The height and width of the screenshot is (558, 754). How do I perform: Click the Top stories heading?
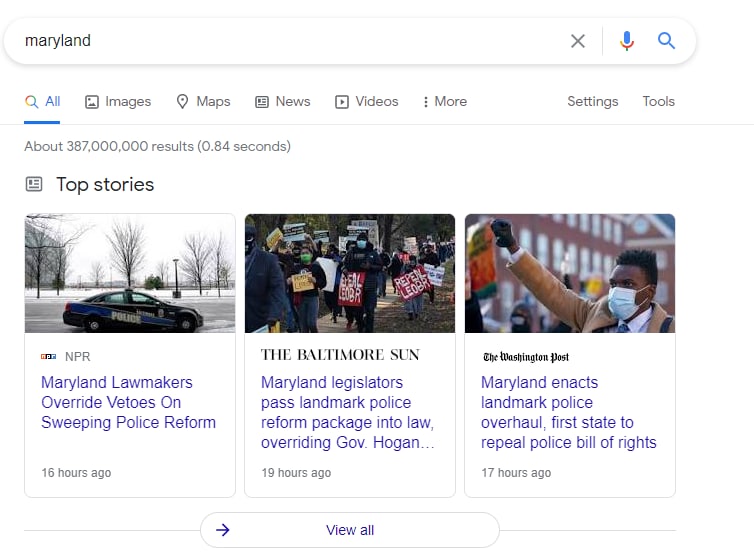click(105, 185)
